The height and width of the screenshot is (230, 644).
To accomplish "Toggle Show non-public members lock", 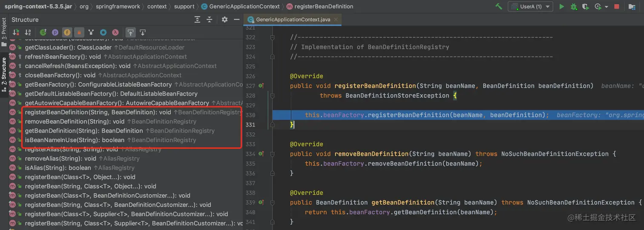I will point(79,32).
